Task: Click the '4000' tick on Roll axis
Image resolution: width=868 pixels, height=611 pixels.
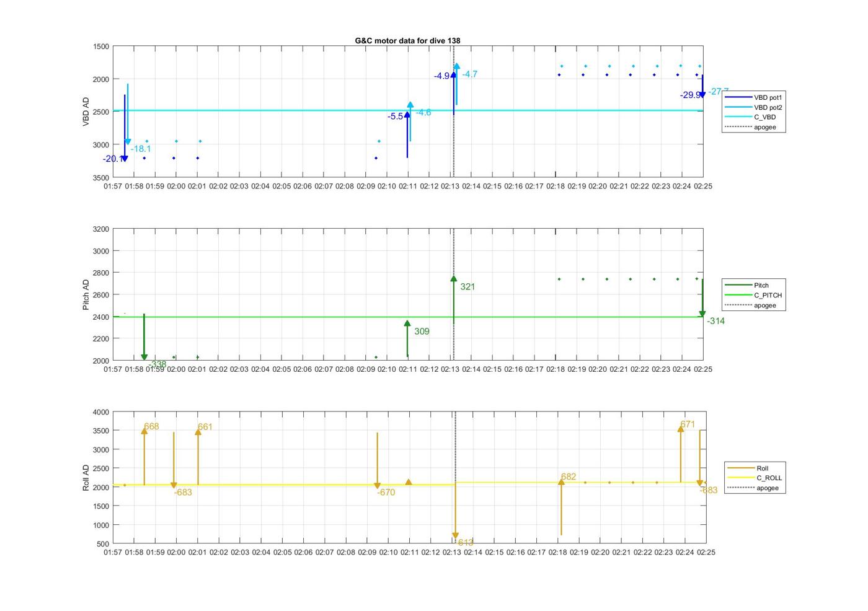Action: pos(100,412)
